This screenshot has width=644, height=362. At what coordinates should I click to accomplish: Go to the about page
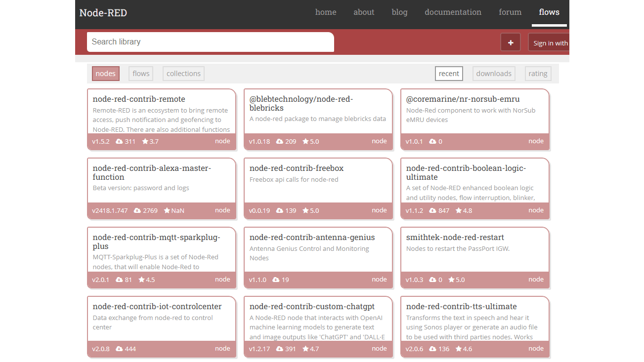(x=364, y=12)
